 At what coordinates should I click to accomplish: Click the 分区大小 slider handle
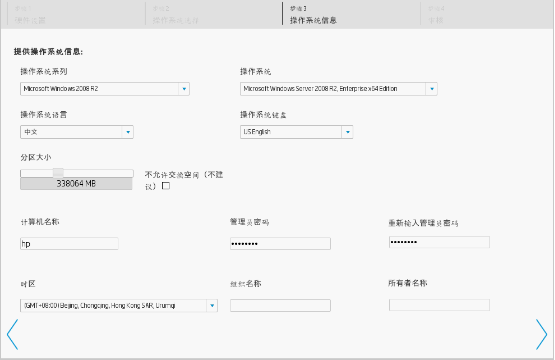pyautogui.click(x=58, y=173)
